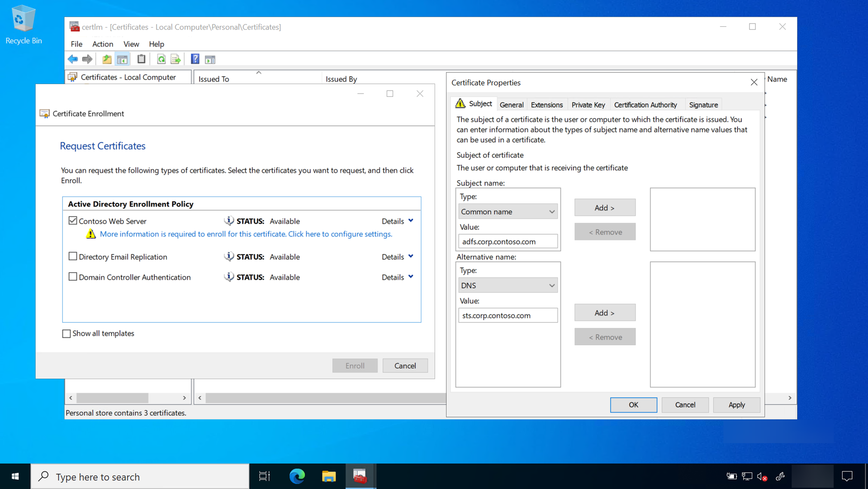Open the Action Center notification icon
Viewport: 868px width, 489px height.
847,476
